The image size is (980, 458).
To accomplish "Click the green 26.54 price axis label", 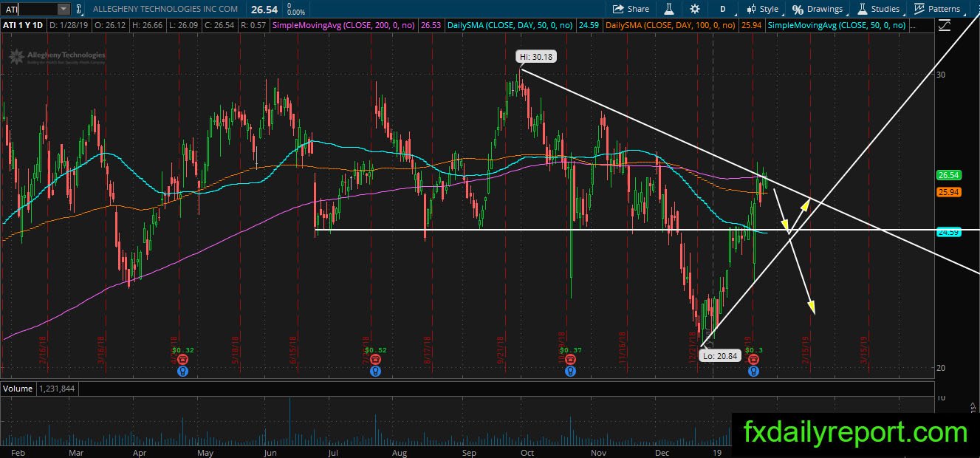I will tap(948, 175).
